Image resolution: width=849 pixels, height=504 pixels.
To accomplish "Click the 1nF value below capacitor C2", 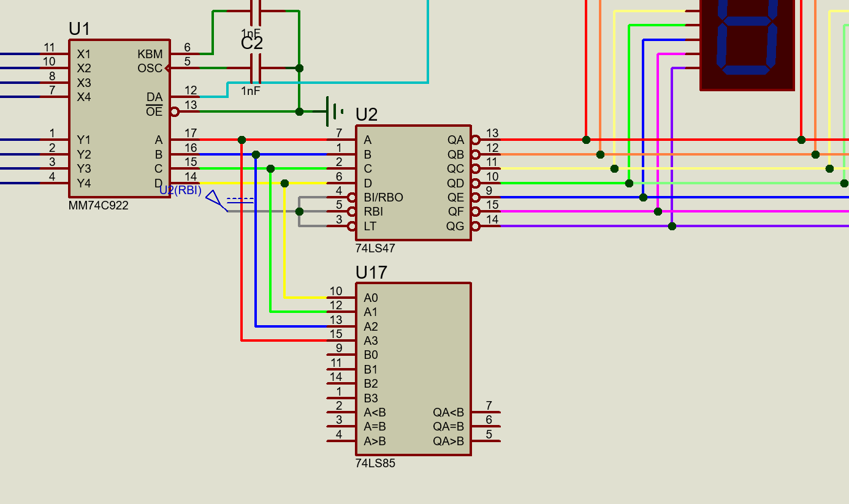I will 251,91.
